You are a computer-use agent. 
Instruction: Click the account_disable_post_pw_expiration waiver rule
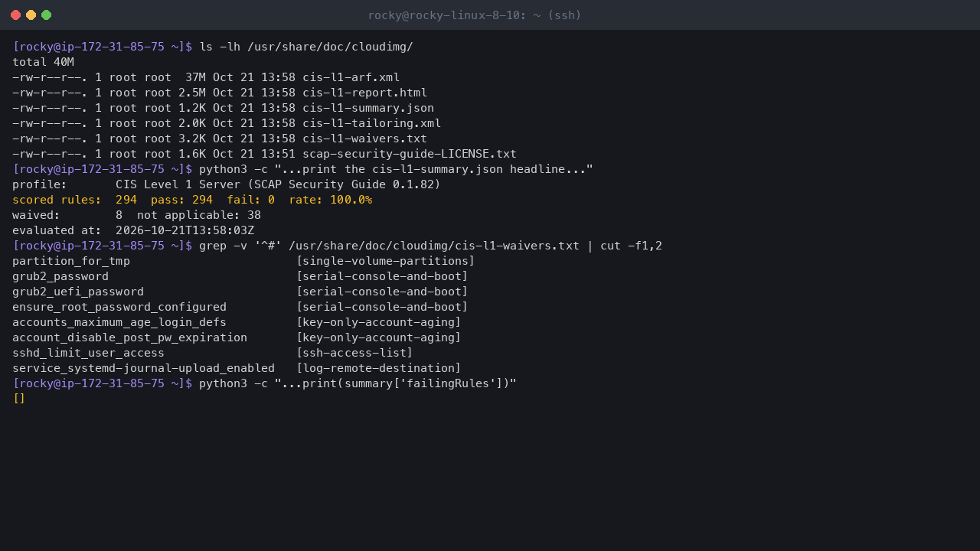pos(129,337)
